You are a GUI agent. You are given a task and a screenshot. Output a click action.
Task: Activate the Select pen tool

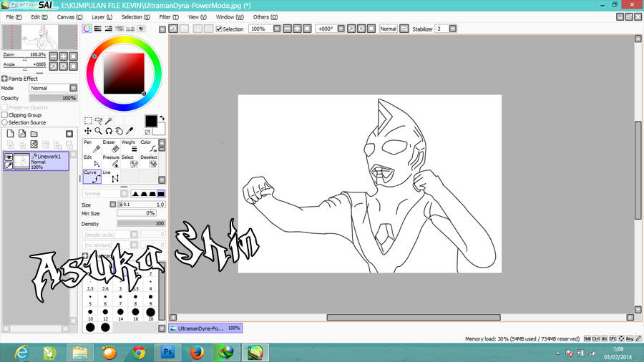(x=130, y=161)
